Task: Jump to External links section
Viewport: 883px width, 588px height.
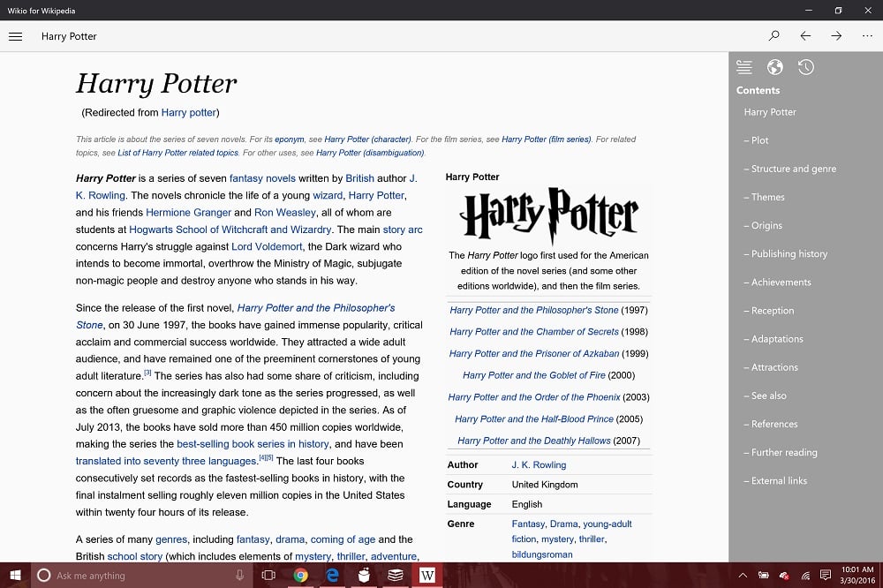Action: pos(775,480)
